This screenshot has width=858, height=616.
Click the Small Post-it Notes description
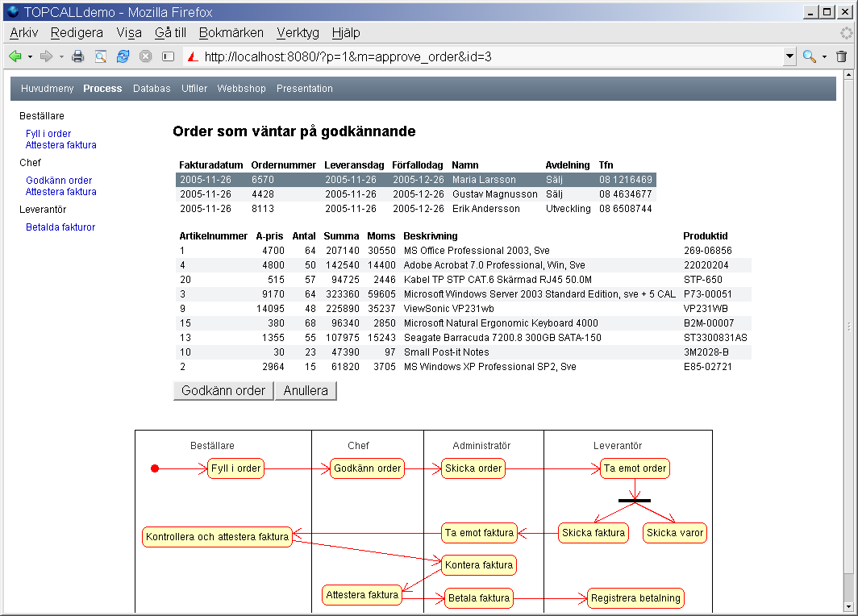pos(447,352)
